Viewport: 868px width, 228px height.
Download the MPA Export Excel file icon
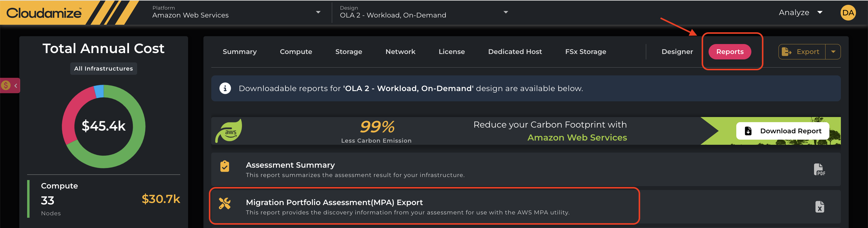pos(819,207)
